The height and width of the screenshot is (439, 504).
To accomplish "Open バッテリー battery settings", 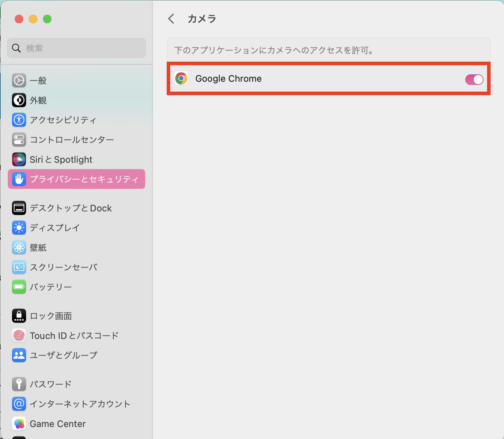I will click(51, 287).
